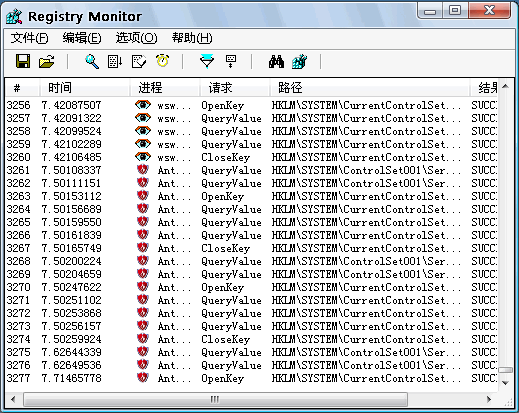Click the 时间 column header
Viewport: 519px width, 413px height.
tap(85, 88)
